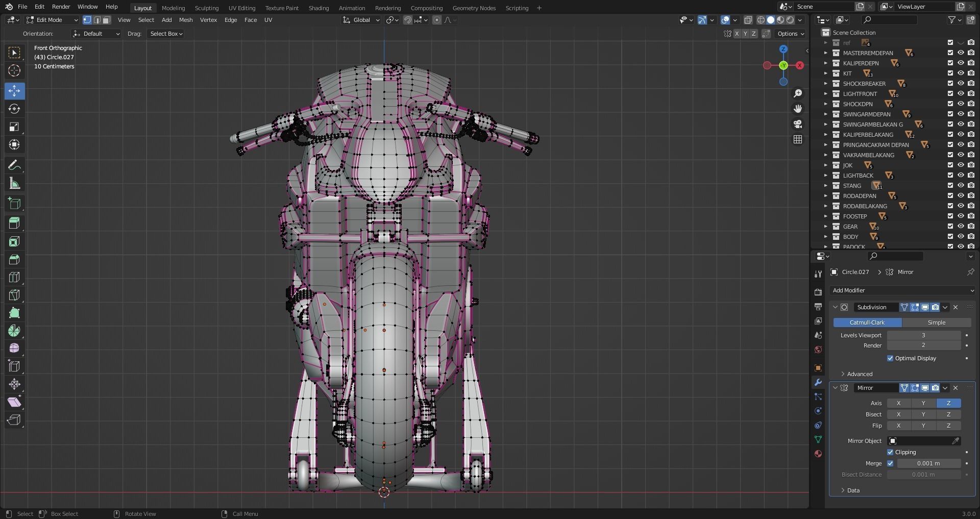Select the Knife tool
This screenshot has width=980, height=519.
(x=14, y=295)
